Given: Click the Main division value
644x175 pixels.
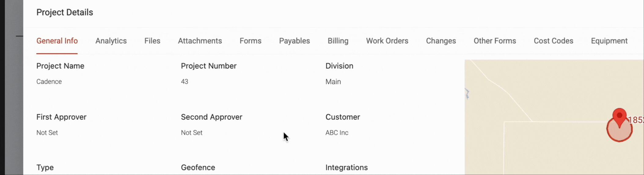Looking at the screenshot, I should (x=333, y=82).
